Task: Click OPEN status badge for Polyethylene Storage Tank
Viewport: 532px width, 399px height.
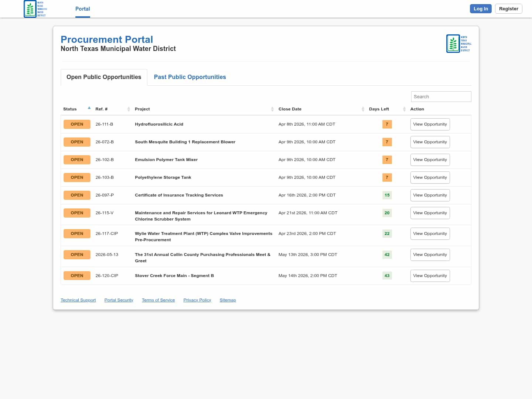Action: point(77,177)
